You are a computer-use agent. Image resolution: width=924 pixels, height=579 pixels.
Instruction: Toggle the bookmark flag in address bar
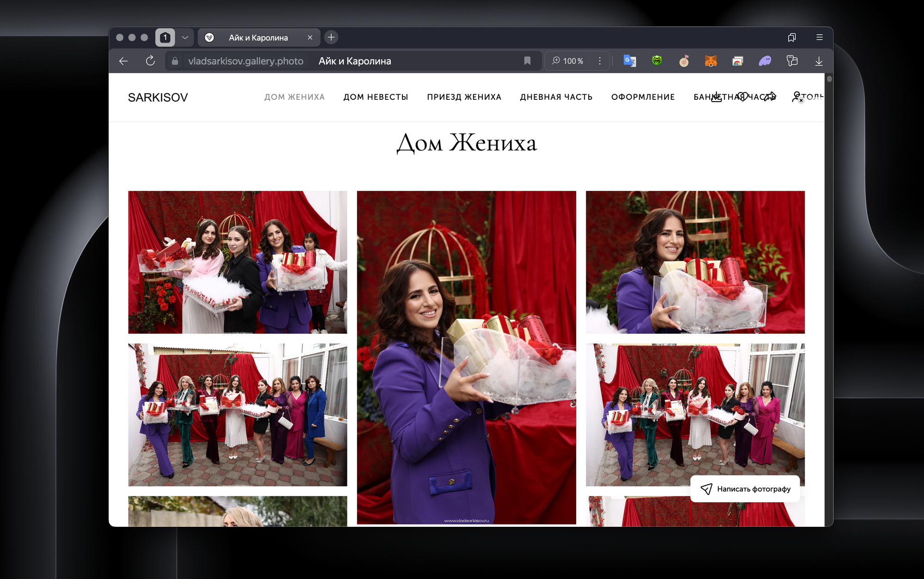[527, 61]
